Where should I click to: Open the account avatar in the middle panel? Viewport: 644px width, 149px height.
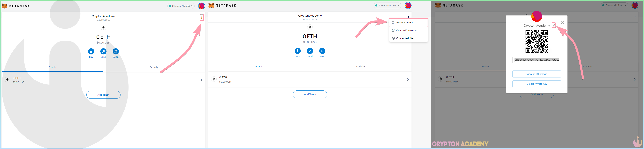[x=408, y=5]
